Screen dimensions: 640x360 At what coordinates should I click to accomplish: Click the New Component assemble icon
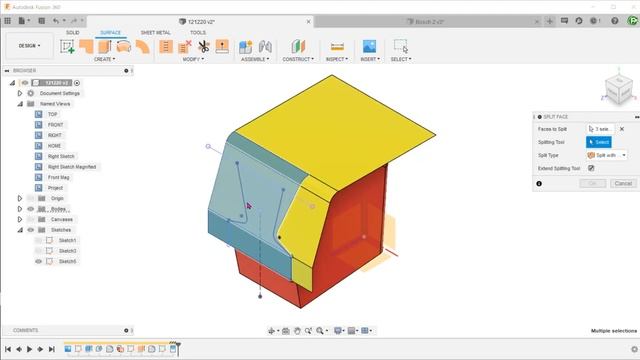click(245, 47)
